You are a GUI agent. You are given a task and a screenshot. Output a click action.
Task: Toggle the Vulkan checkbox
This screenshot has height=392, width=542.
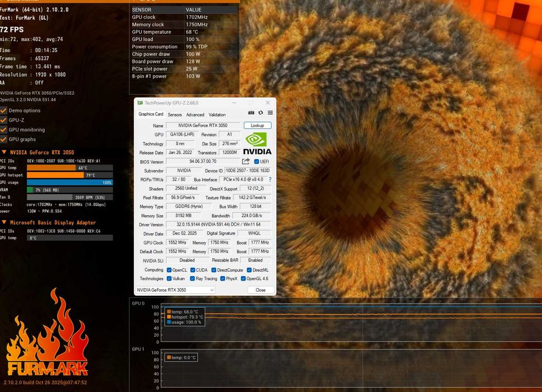169,279
